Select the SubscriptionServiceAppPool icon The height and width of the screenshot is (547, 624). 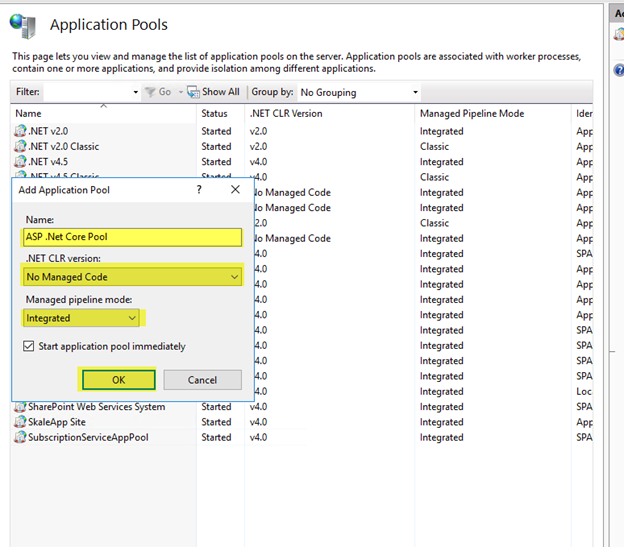(x=20, y=438)
